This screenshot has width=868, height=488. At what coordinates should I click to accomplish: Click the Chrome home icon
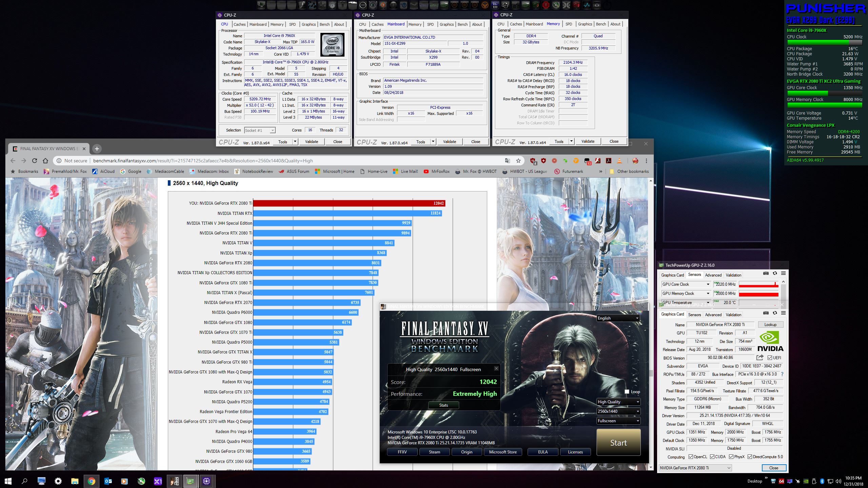point(46,161)
